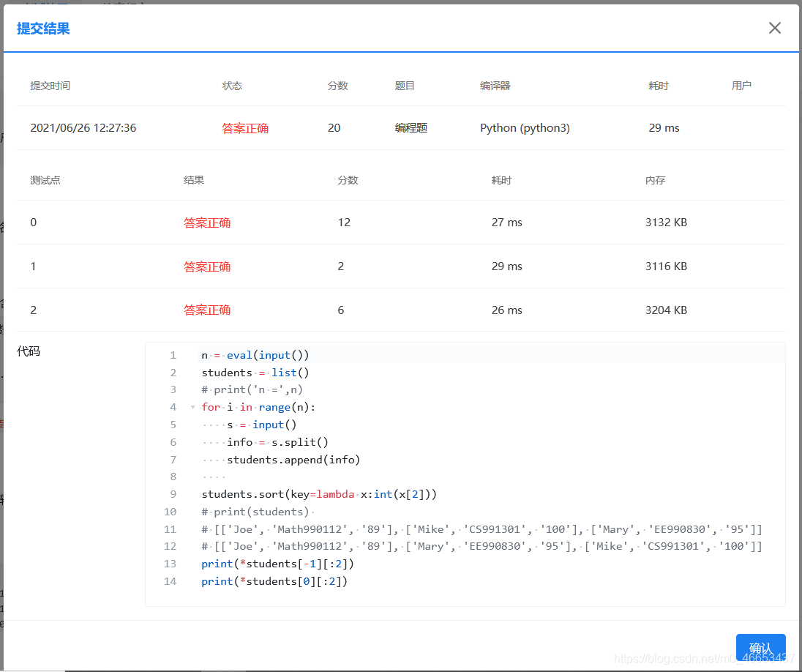Click the 内存 column header
The image size is (802, 672).
point(655,180)
